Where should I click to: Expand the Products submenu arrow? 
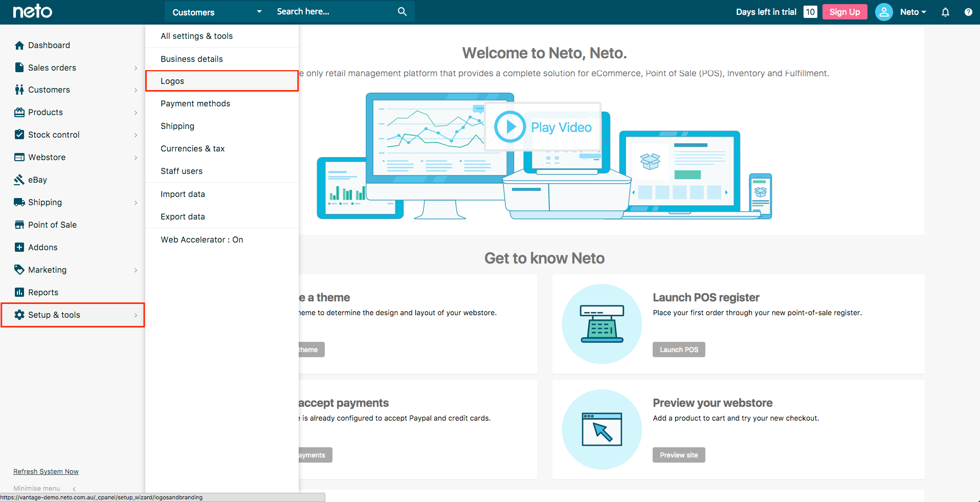136,113
